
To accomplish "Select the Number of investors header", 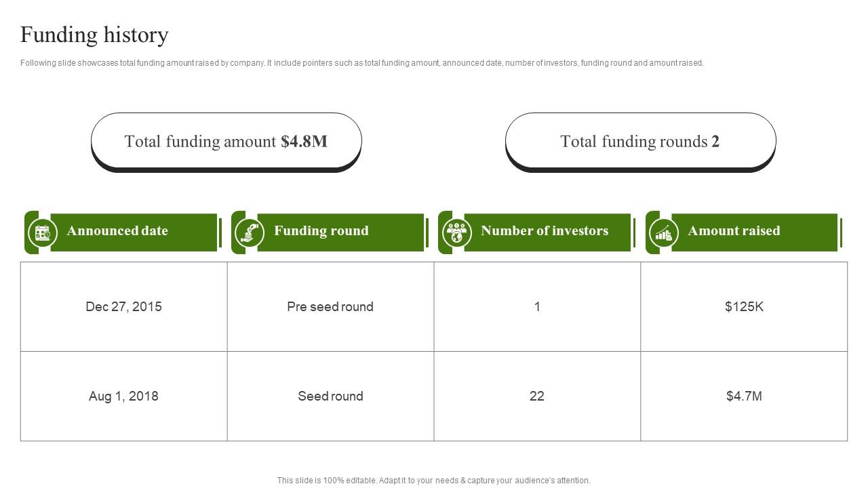I will coord(536,232).
